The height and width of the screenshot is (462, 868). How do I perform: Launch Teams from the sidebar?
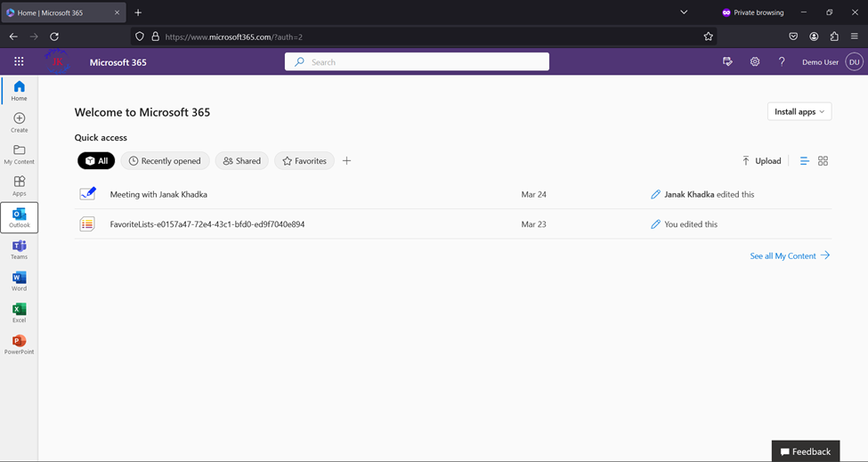click(20, 249)
